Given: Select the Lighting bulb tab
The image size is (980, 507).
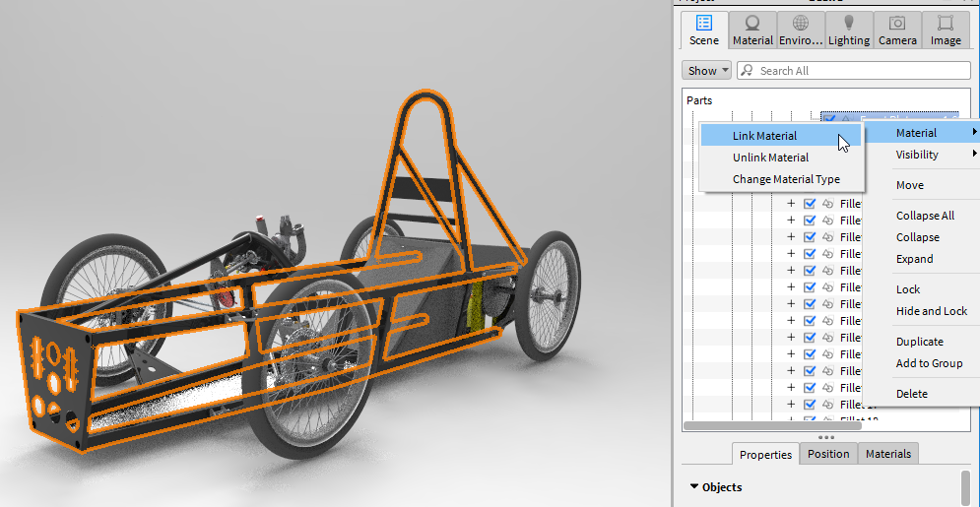Looking at the screenshot, I should point(849,23).
